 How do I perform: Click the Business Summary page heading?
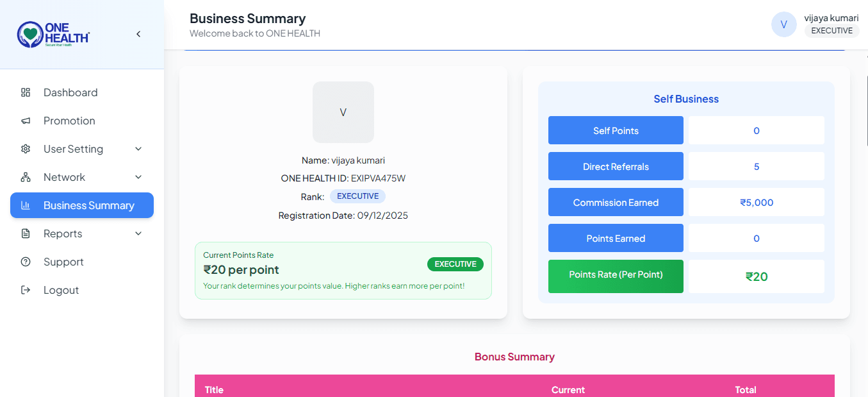pyautogui.click(x=248, y=19)
